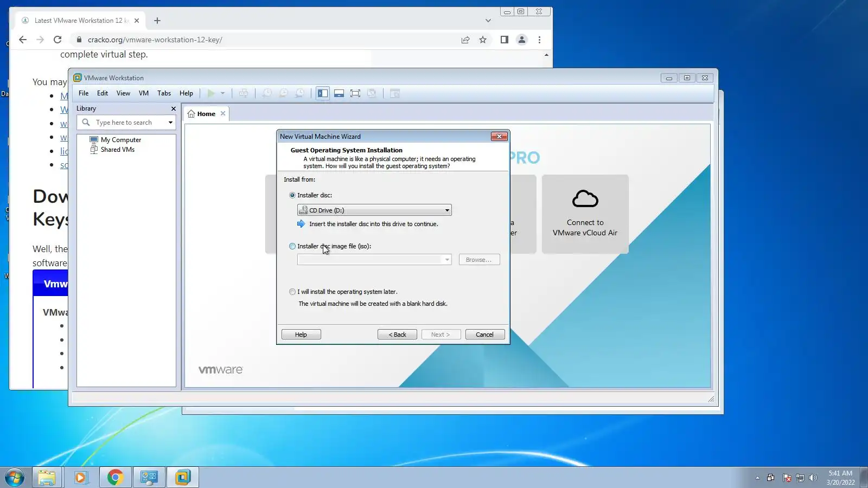Open a new tab in Chrome
Viewport: 868px width, 488px height.
[157, 21]
